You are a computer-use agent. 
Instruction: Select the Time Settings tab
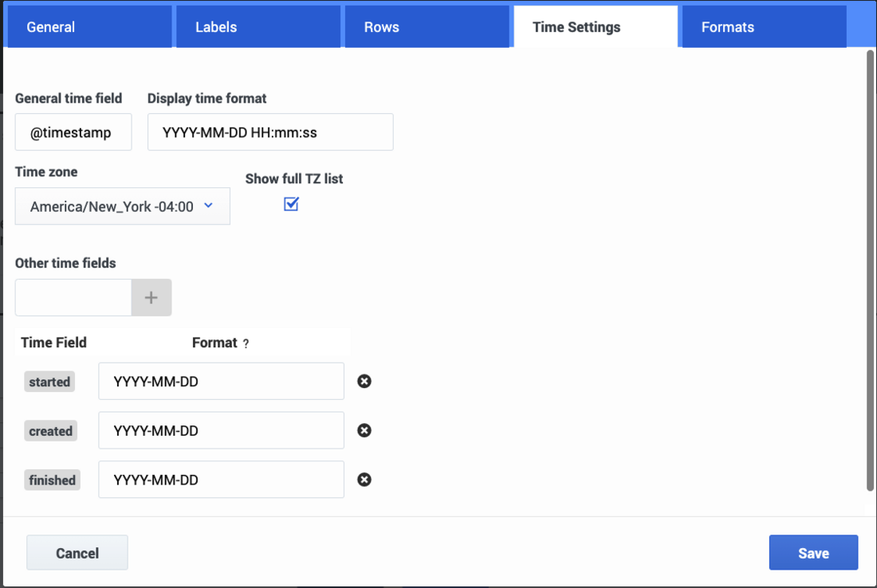click(596, 27)
